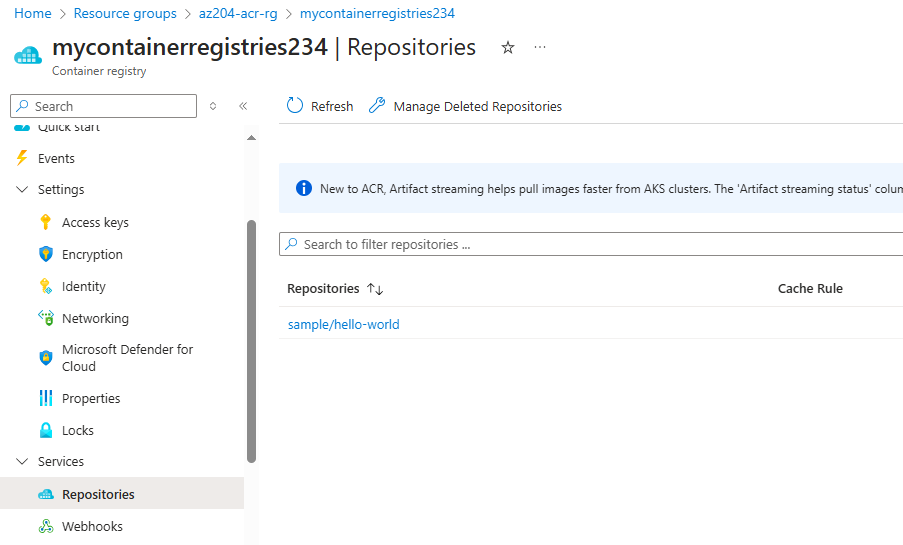Click the Encryption shield icon
The image size is (903, 545).
45,254
